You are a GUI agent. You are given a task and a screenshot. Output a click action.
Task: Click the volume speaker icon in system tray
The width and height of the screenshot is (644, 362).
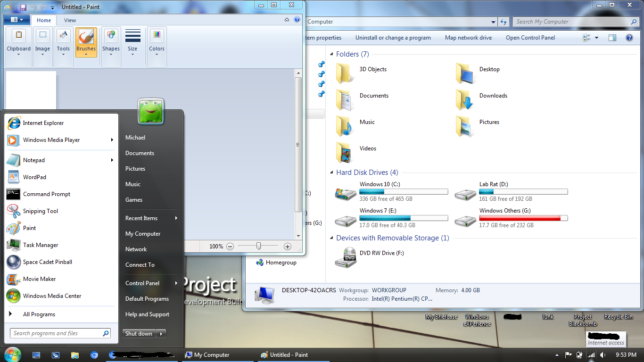click(x=603, y=355)
